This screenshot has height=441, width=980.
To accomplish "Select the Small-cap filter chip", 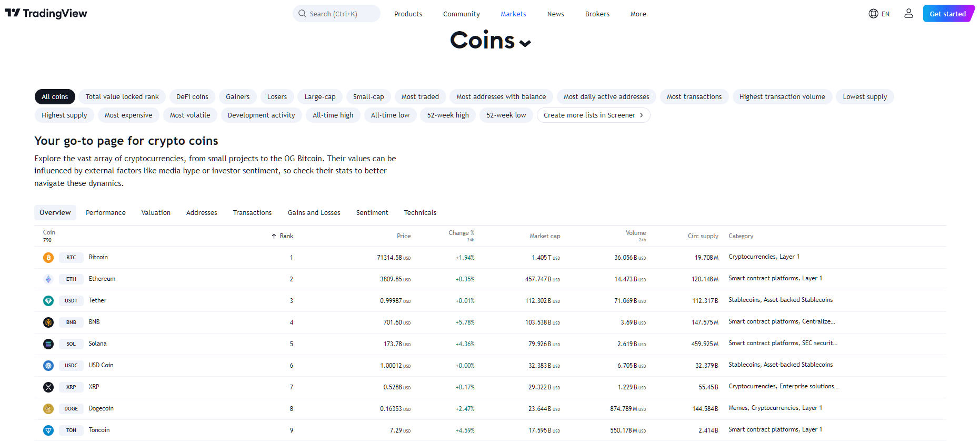I will (x=368, y=97).
